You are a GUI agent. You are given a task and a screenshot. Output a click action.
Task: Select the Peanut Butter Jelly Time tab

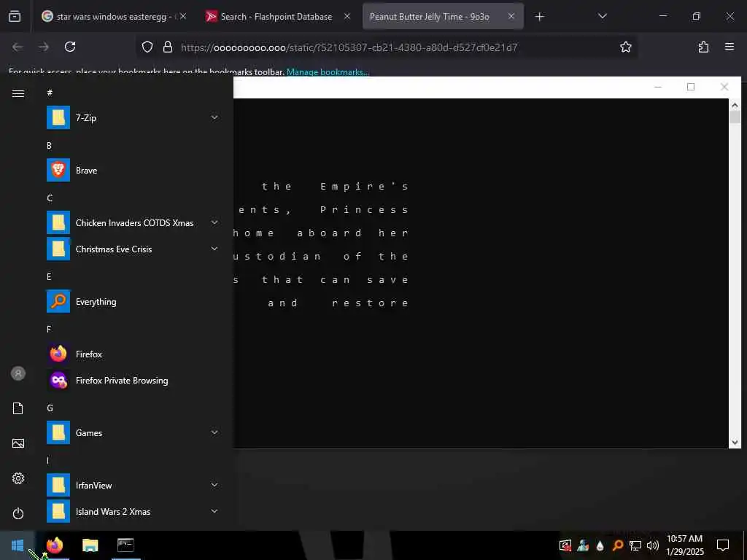point(443,17)
